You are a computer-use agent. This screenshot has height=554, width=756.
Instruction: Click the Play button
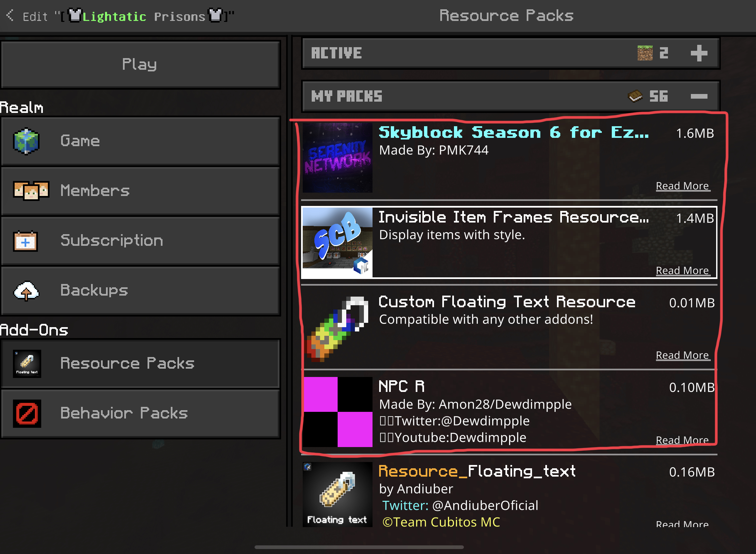[x=141, y=64]
